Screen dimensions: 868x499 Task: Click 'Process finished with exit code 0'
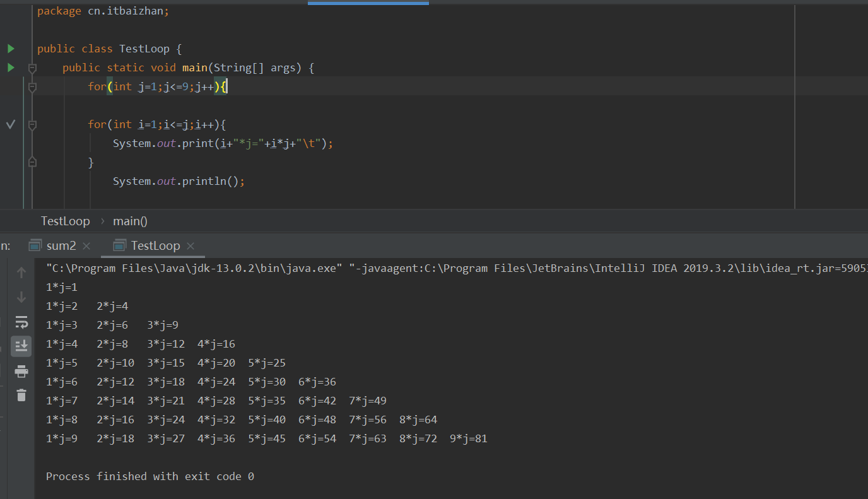[x=150, y=476]
